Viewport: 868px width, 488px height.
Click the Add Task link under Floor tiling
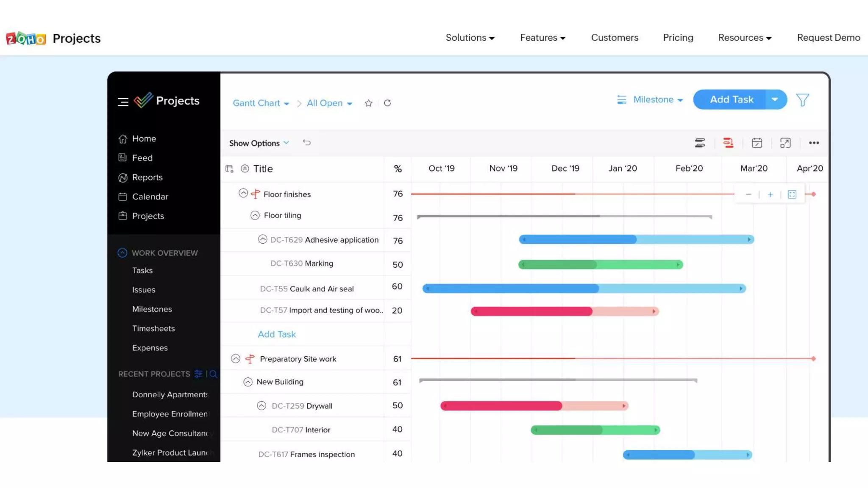click(277, 334)
